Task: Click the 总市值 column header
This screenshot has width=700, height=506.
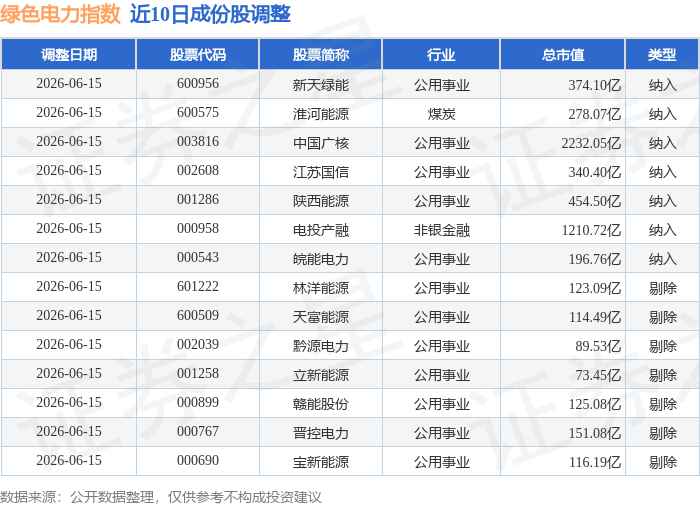Action: coord(562,54)
